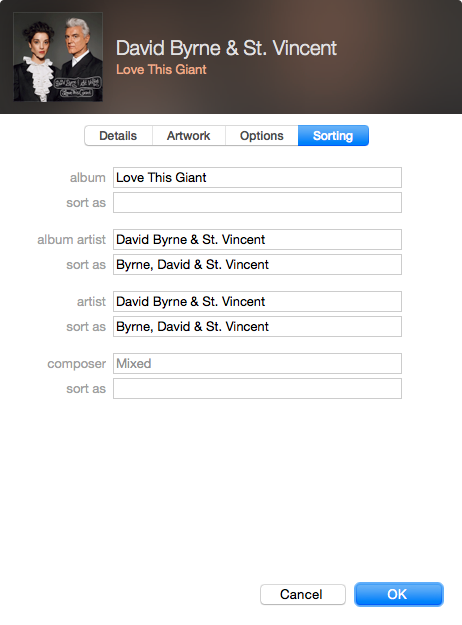Select the Sorting tab

tap(333, 136)
